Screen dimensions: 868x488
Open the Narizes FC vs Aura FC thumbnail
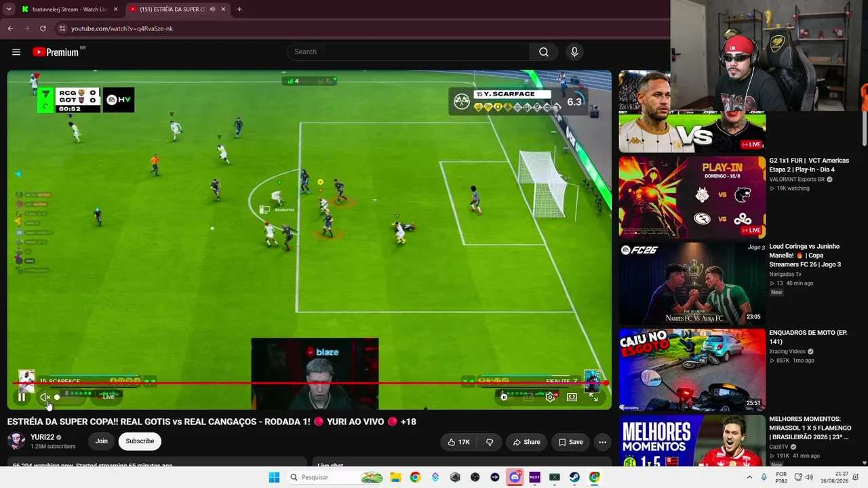(x=692, y=283)
